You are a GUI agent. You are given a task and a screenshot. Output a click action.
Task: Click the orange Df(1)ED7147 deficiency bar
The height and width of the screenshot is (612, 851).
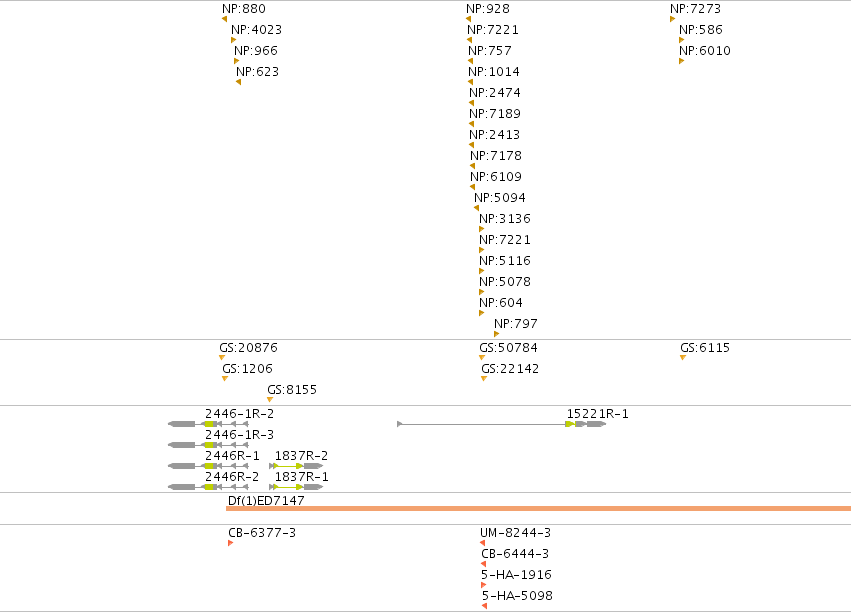[538, 508]
